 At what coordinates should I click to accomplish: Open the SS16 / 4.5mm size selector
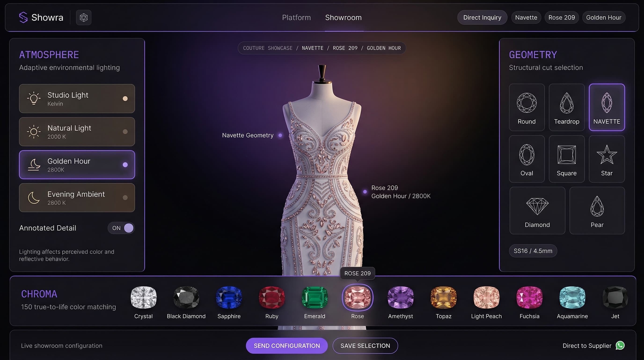pyautogui.click(x=533, y=251)
